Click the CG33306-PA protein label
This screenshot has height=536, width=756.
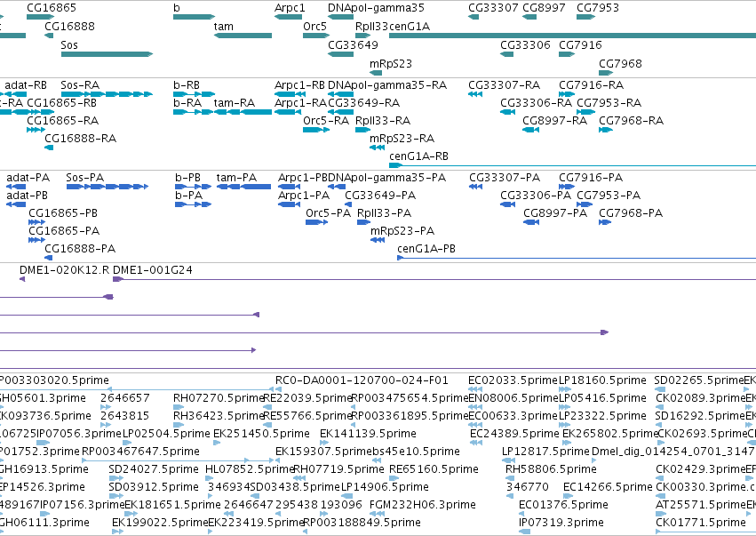click(536, 196)
